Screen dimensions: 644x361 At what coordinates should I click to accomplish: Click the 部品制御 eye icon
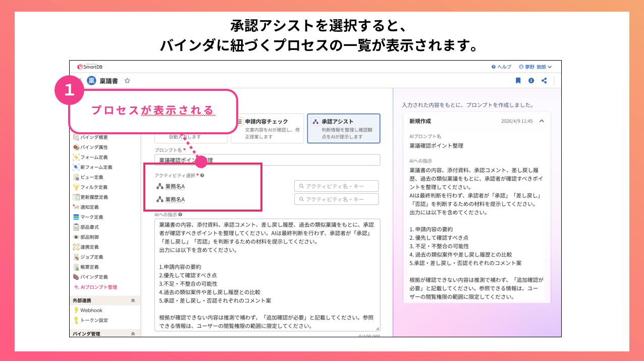pyautogui.click(x=76, y=237)
